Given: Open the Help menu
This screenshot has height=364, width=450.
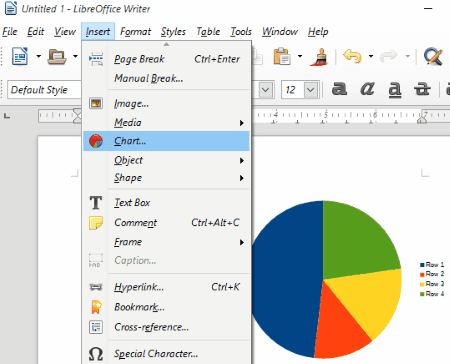Looking at the screenshot, I should (318, 31).
